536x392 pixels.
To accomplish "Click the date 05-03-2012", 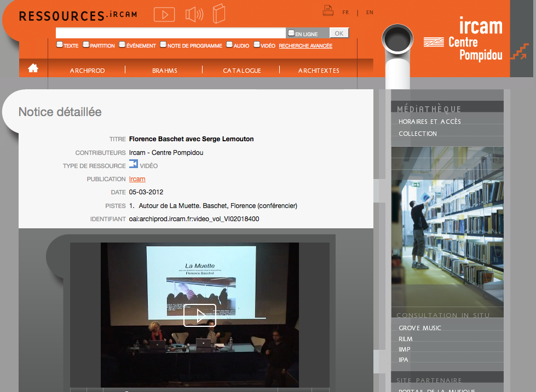I will click(146, 192).
